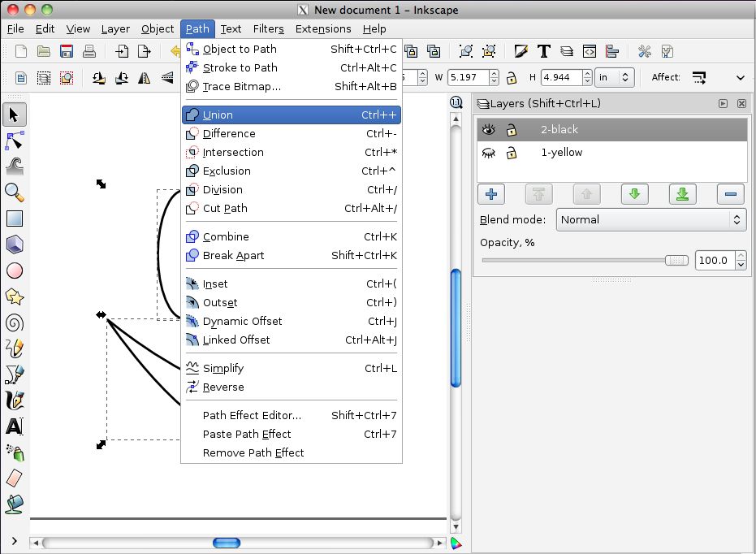The image size is (756, 554).
Task: Choose Combine from Path menu
Action: (292, 236)
